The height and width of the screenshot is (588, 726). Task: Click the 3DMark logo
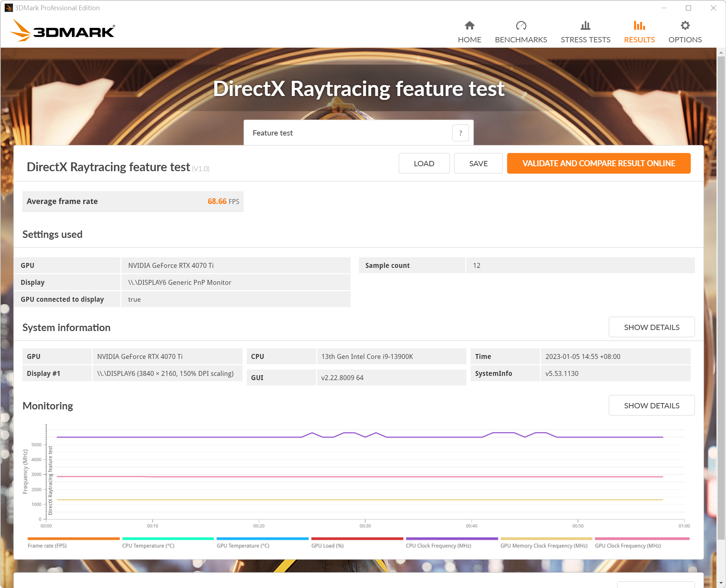point(62,31)
